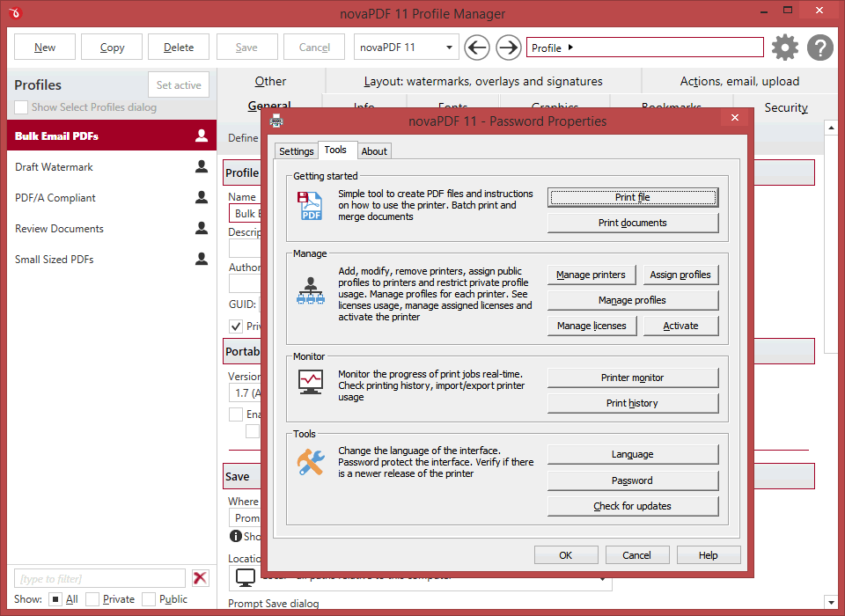The image size is (845, 616).
Task: Open the About tab in dialog
Action: click(x=374, y=151)
